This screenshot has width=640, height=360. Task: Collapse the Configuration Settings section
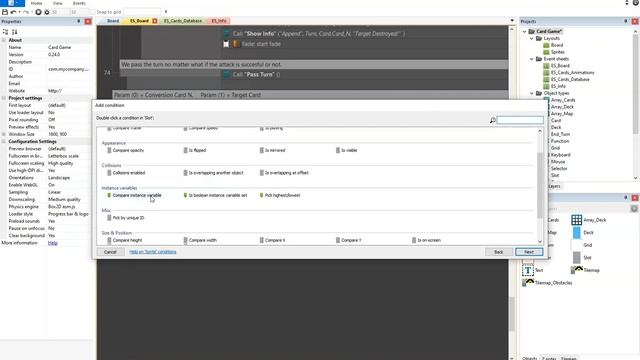[x=4, y=142]
